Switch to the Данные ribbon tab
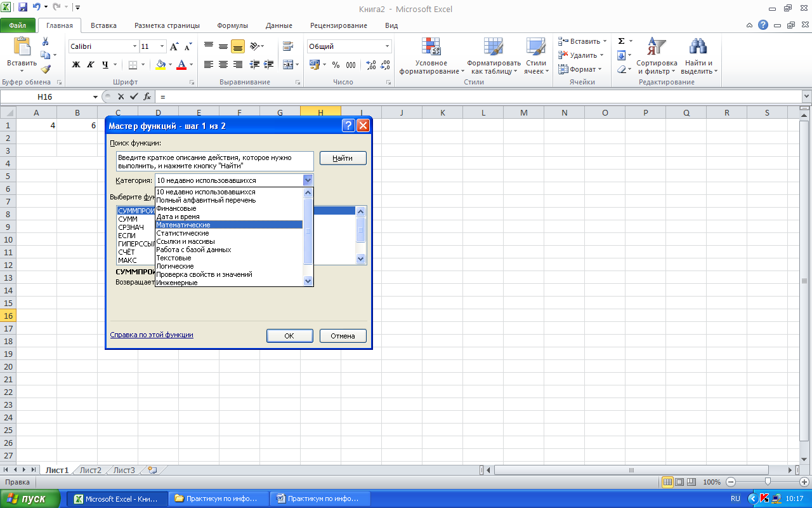Viewport: 812px width, 508px height. click(279, 25)
